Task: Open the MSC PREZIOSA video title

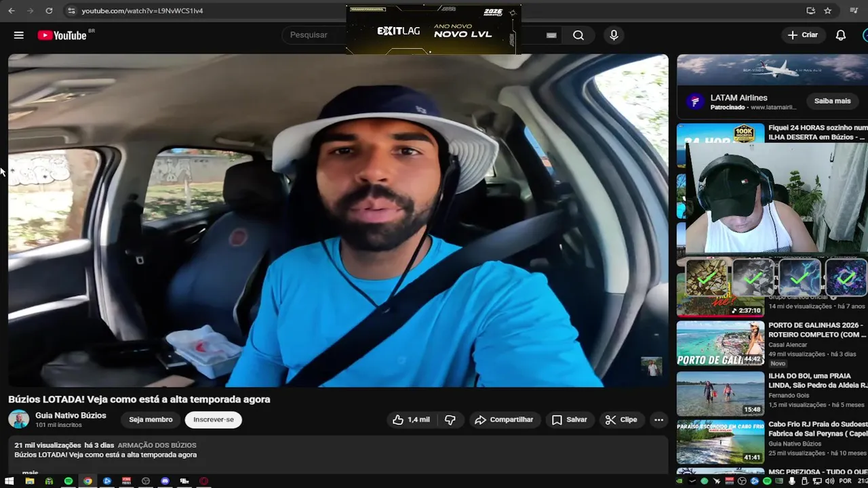Action: click(x=818, y=472)
